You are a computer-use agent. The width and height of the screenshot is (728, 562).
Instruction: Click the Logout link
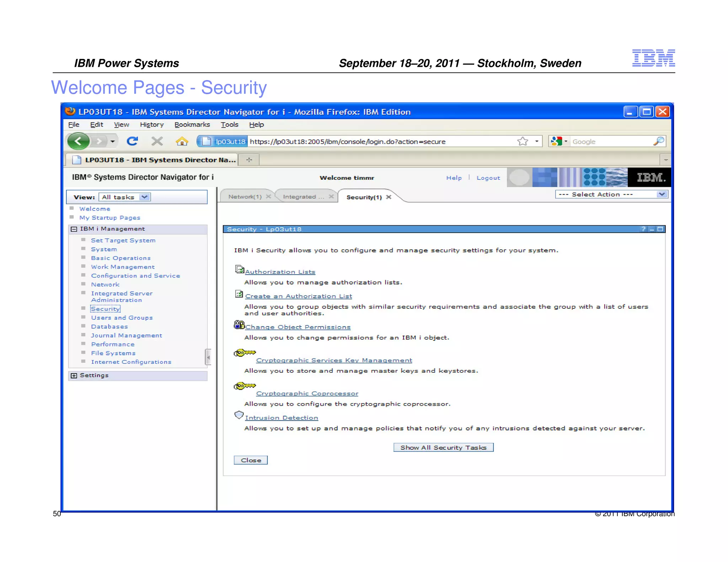[488, 178]
